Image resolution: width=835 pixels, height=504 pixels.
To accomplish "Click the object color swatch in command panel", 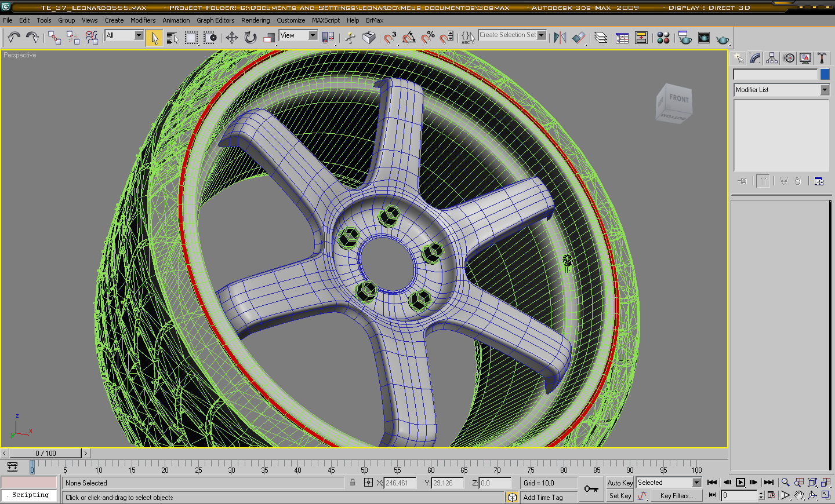I will tap(825, 74).
